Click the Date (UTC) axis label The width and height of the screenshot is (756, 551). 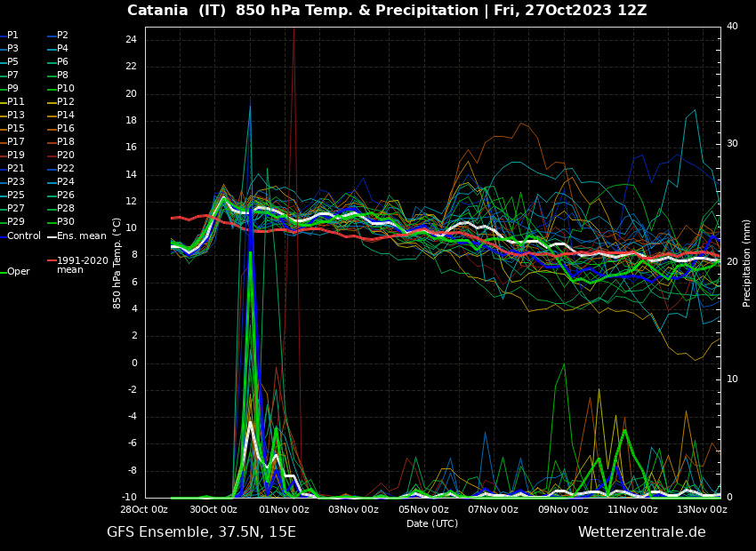click(432, 523)
